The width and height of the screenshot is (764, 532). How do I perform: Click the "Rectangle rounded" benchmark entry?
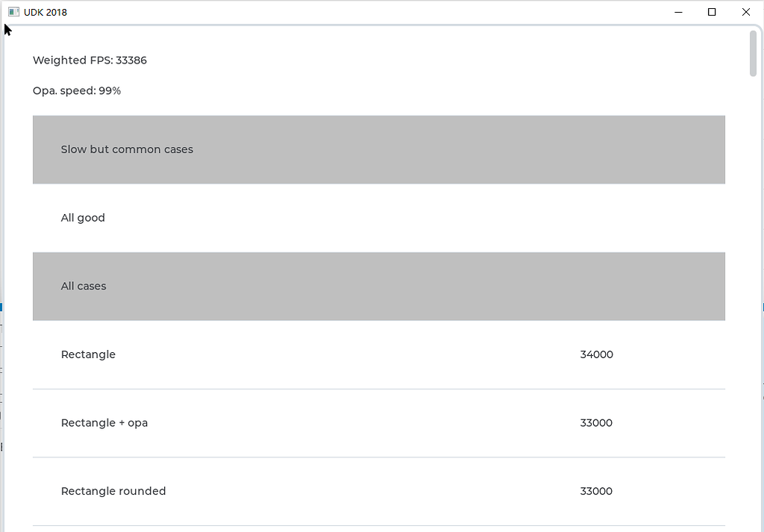pos(113,491)
